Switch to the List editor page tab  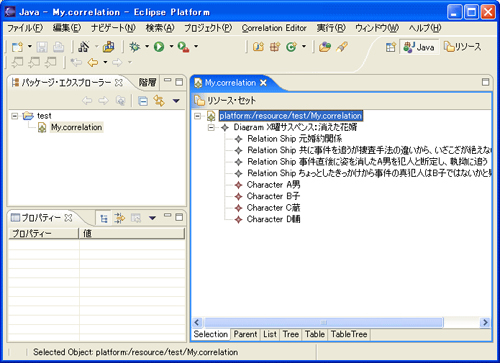270,334
